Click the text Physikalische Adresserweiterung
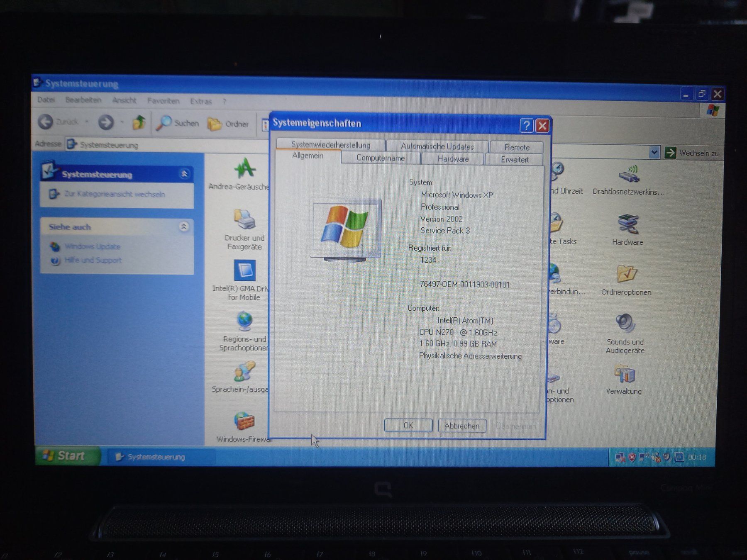The height and width of the screenshot is (560, 747). pyautogui.click(x=470, y=356)
